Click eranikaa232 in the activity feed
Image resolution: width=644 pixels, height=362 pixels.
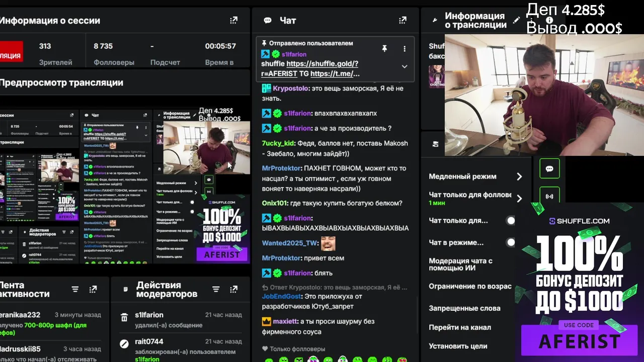click(20, 315)
